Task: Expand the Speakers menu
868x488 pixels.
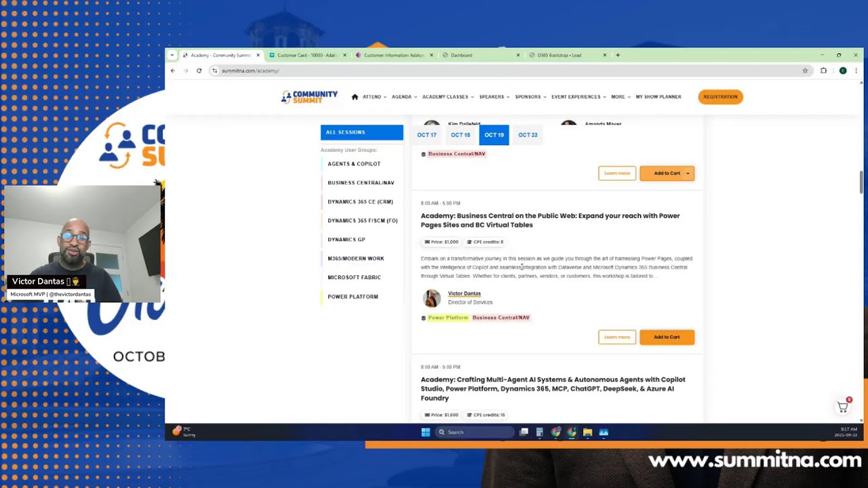Action: [x=494, y=97]
